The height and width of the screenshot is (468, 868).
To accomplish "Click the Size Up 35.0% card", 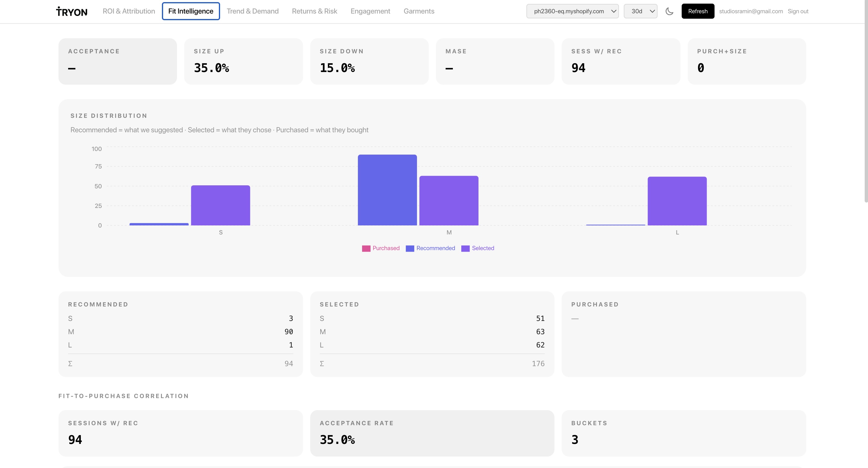I will (243, 61).
